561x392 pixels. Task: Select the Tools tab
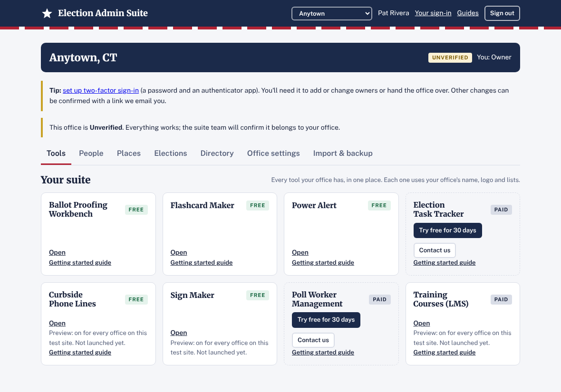click(56, 153)
